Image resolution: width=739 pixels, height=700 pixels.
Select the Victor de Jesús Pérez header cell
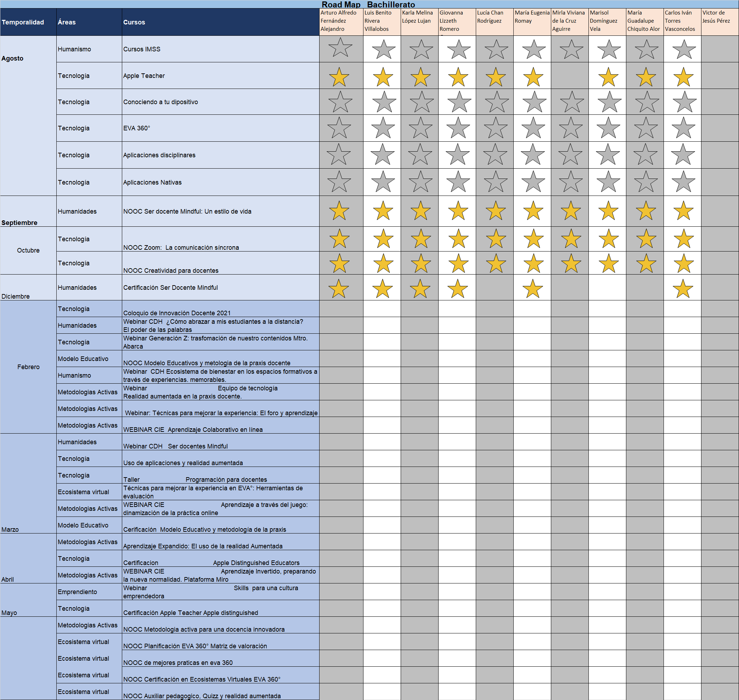point(720,22)
